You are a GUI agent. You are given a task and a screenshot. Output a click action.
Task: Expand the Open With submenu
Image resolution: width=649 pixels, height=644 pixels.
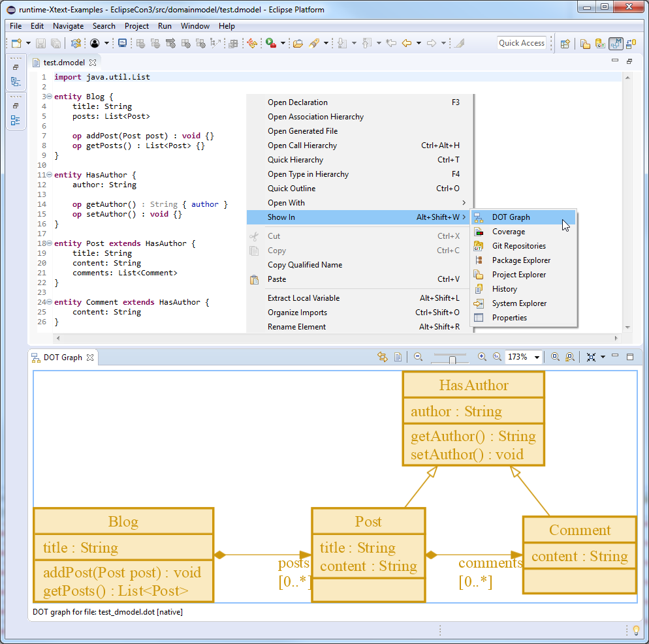click(x=359, y=203)
